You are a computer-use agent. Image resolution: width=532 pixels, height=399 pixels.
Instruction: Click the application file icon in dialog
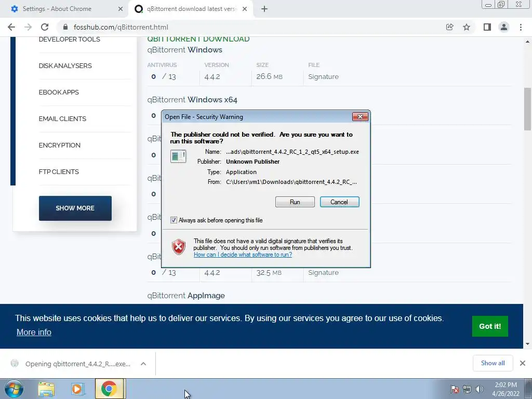(178, 156)
